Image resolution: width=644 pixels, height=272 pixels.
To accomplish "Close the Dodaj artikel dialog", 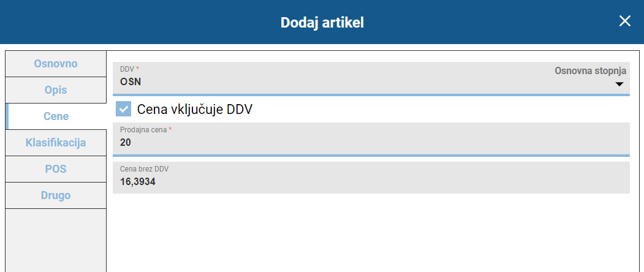I will 624,21.
